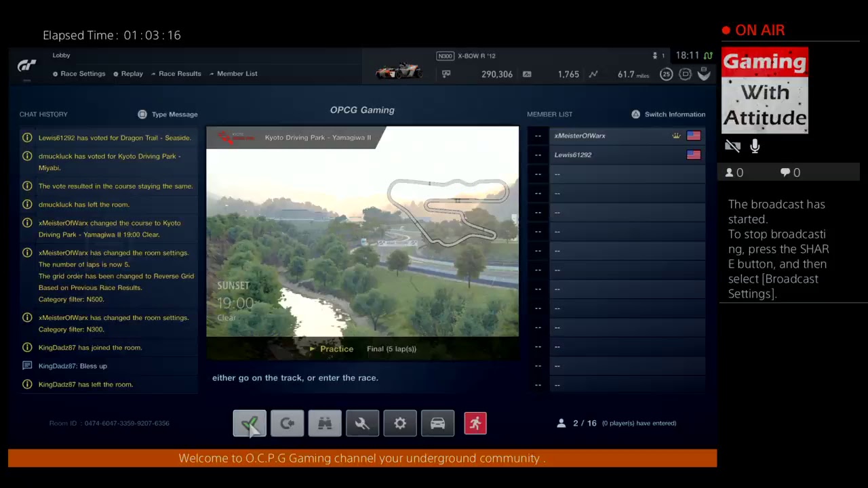The height and width of the screenshot is (488, 868).
Task: Click the microphone icon in broadcast panel
Action: coord(755,146)
